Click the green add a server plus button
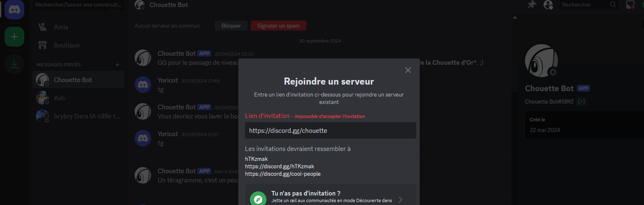Screen dimensions: 644x205 tap(14, 37)
